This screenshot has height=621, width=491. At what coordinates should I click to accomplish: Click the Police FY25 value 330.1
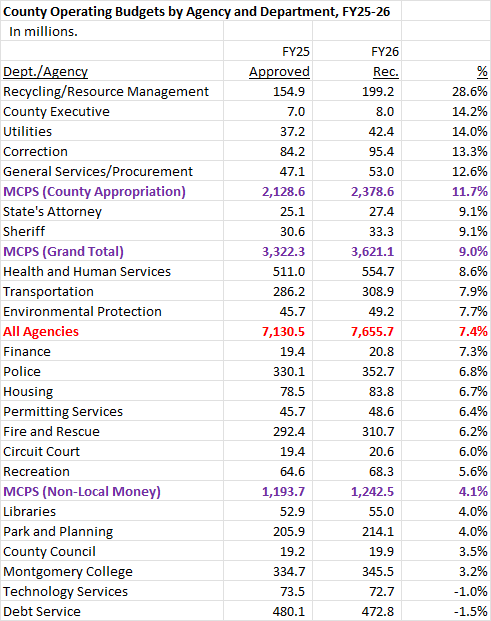289,371
